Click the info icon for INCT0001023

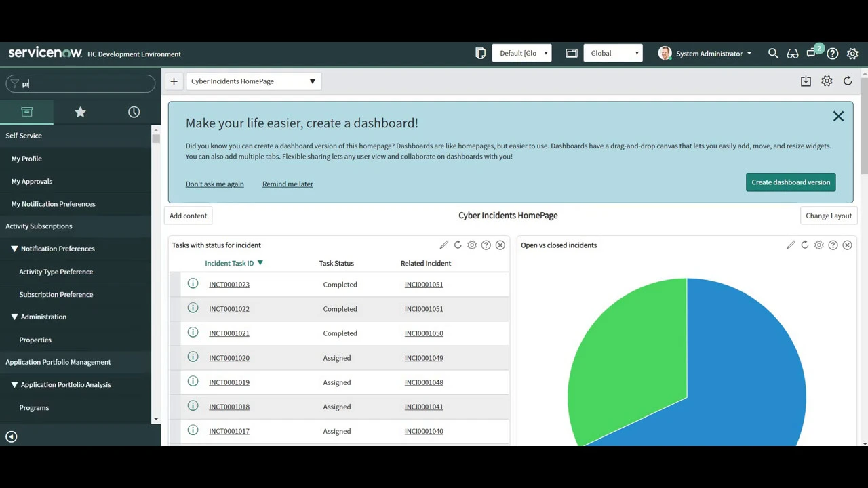coord(193,284)
